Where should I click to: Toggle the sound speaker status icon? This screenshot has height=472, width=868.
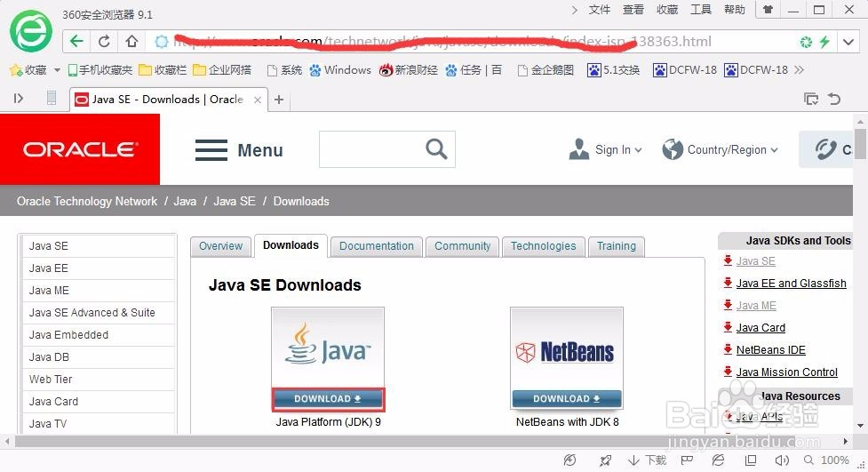pyautogui.click(x=782, y=460)
